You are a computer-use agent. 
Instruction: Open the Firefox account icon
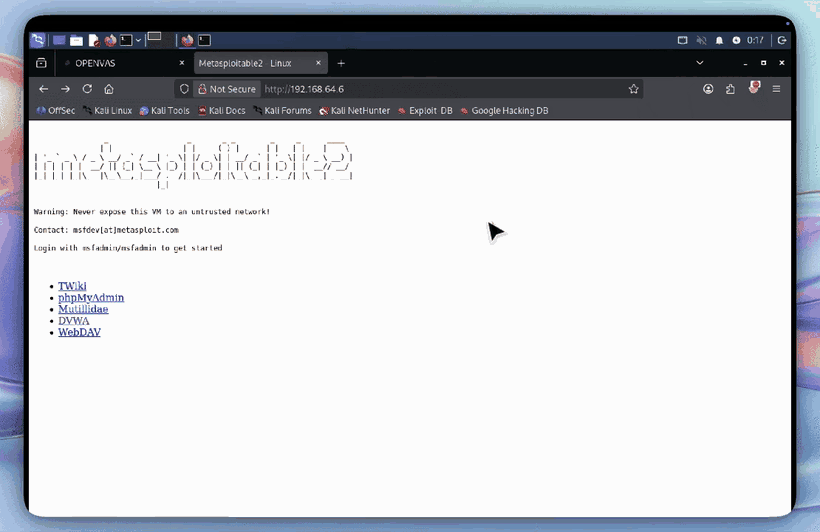tap(708, 89)
